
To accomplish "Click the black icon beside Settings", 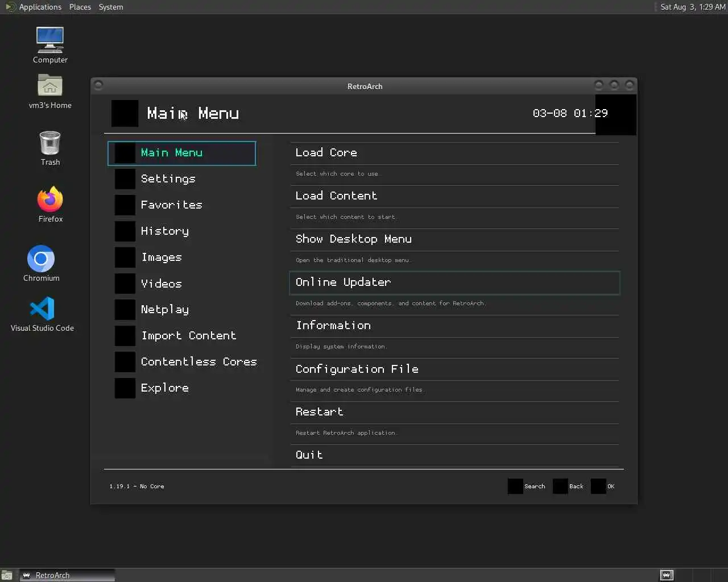I will coord(125,179).
